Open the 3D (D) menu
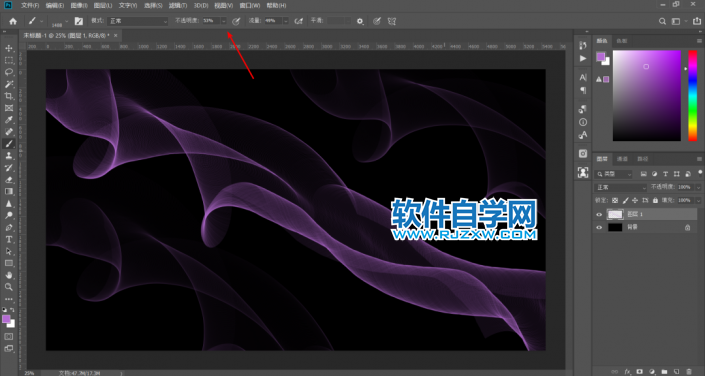Image resolution: width=705 pixels, height=376 pixels. click(201, 6)
